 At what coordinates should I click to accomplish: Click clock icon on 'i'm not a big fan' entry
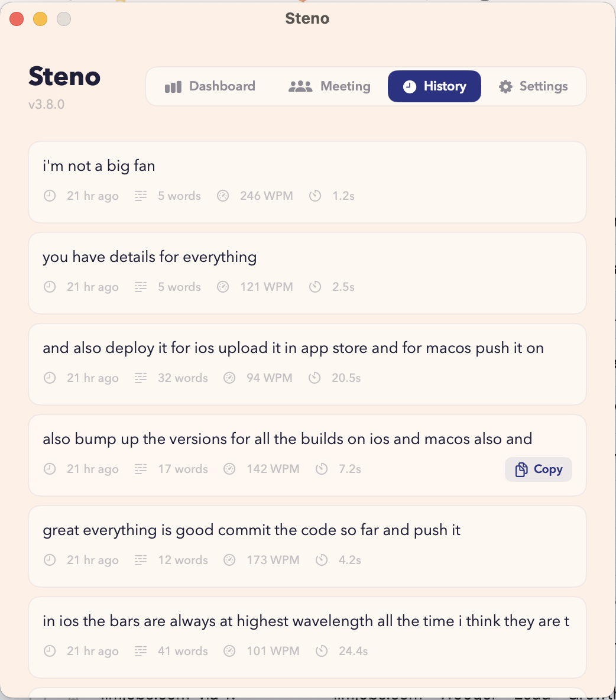click(x=50, y=196)
